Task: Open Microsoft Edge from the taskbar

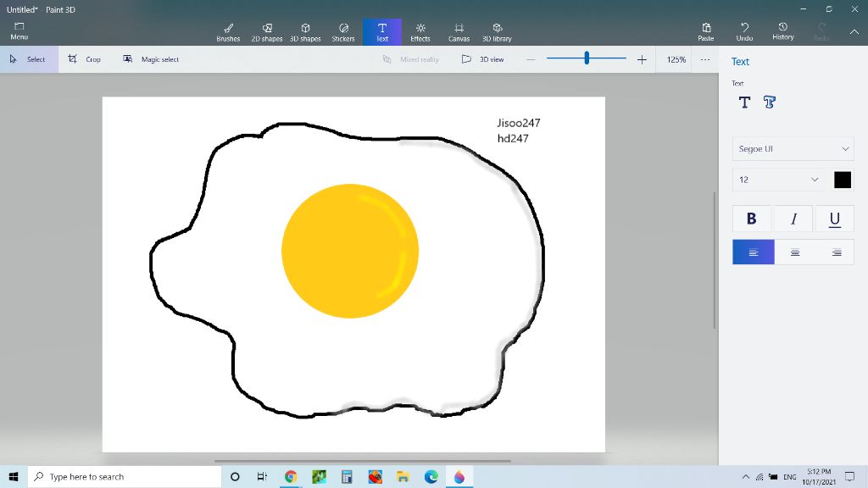Action: 431,476
